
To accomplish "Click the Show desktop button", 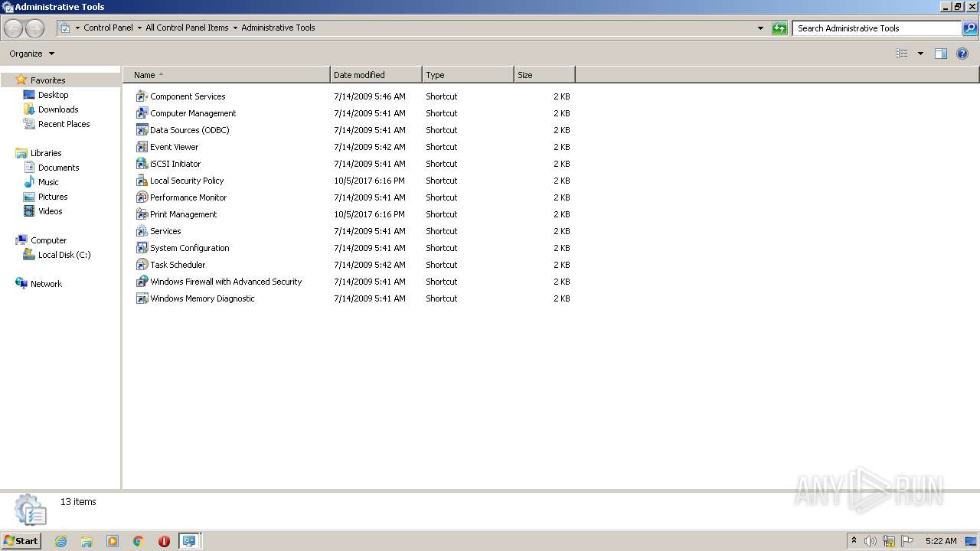I will click(x=972, y=541).
